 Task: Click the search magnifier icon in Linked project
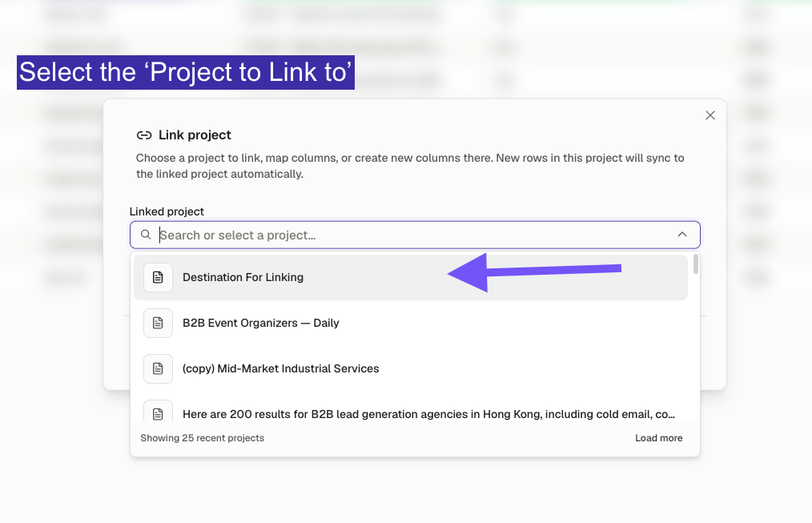146,235
